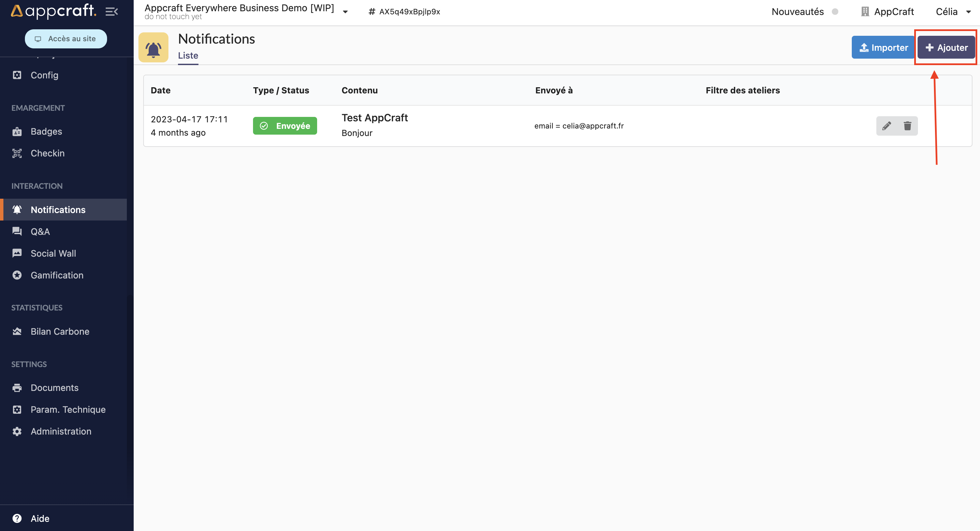Viewport: 980px width, 531px height.
Task: Expand the Appcraft Everywhere Business Demo dropdown
Action: [x=346, y=12]
